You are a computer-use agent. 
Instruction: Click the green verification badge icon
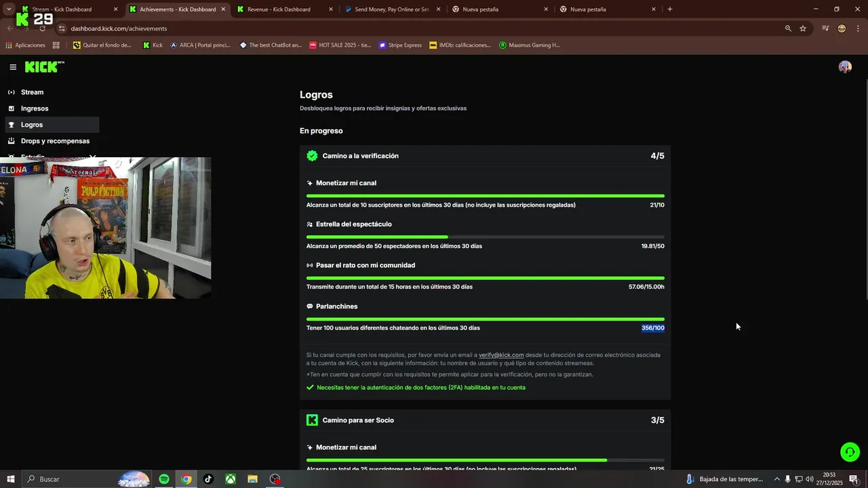click(312, 156)
